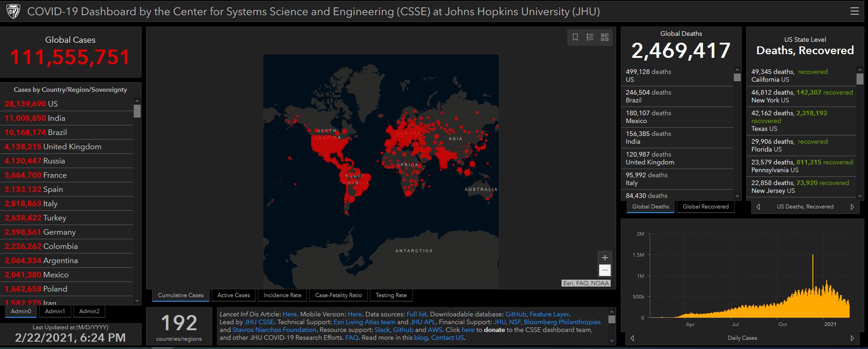868x349 pixels.
Task: Click the Johns Hopkins shield logo
Action: pos(13,11)
